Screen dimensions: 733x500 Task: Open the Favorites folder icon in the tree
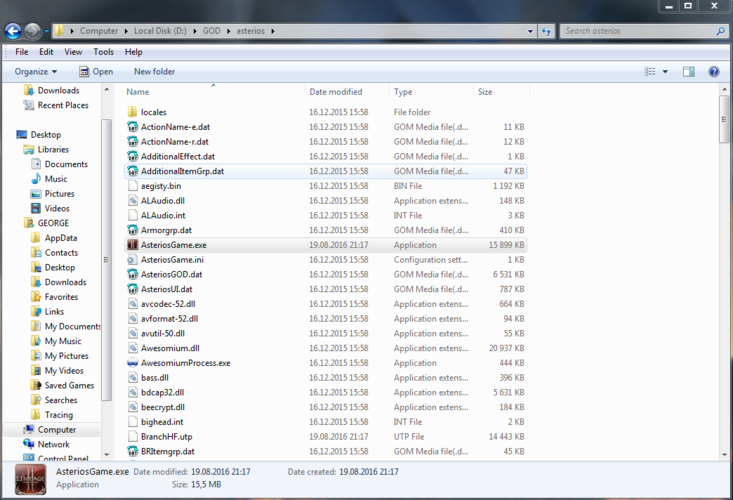(x=36, y=297)
